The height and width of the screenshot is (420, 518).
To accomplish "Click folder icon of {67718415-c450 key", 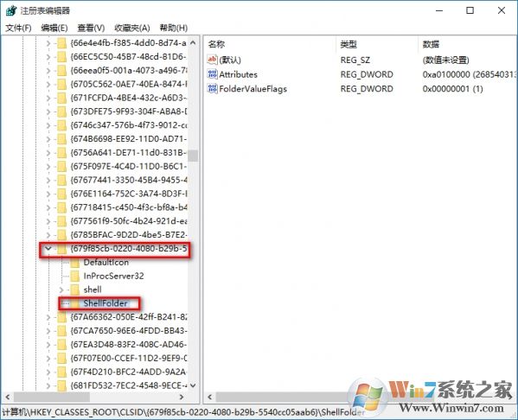I will (61, 207).
